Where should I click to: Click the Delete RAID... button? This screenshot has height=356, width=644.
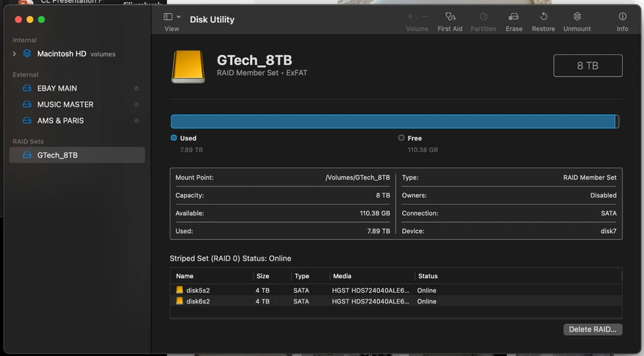(x=592, y=329)
